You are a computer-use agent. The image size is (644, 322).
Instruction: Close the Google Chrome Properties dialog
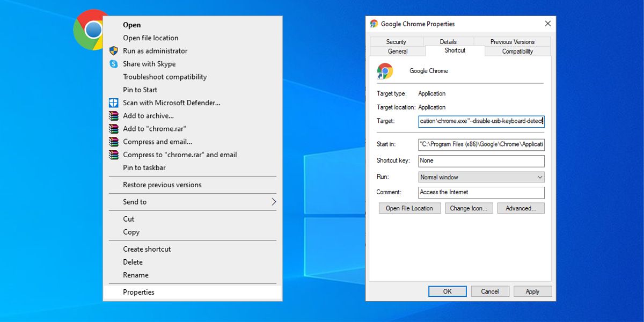coord(547,24)
